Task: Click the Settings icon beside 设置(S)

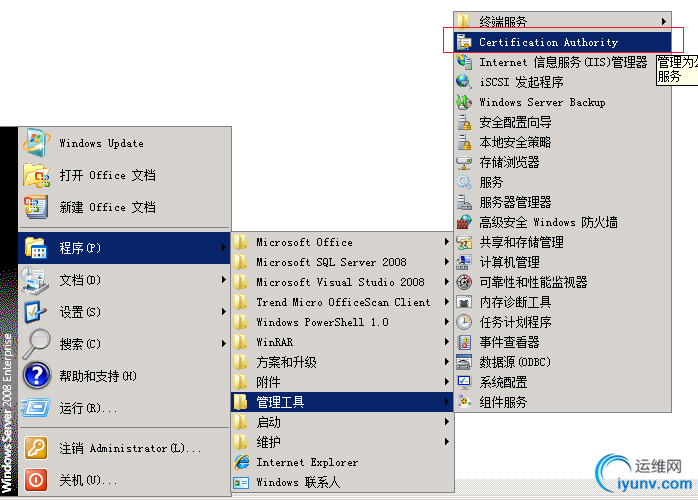Action: click(x=35, y=312)
